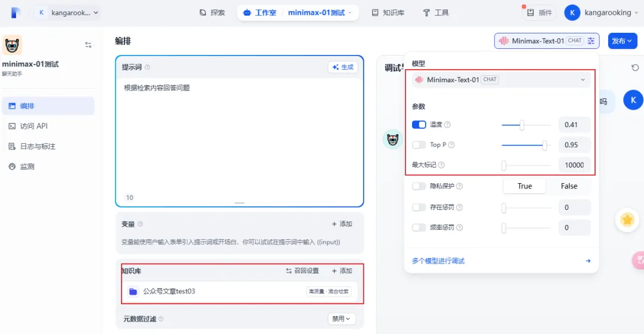Click the Minimax-Text-01 model button in header

(x=547, y=41)
